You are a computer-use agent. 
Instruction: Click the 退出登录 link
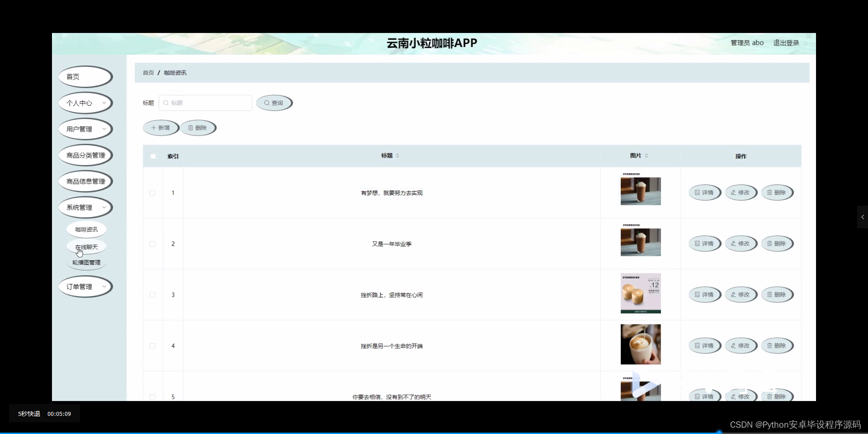pyautogui.click(x=785, y=42)
